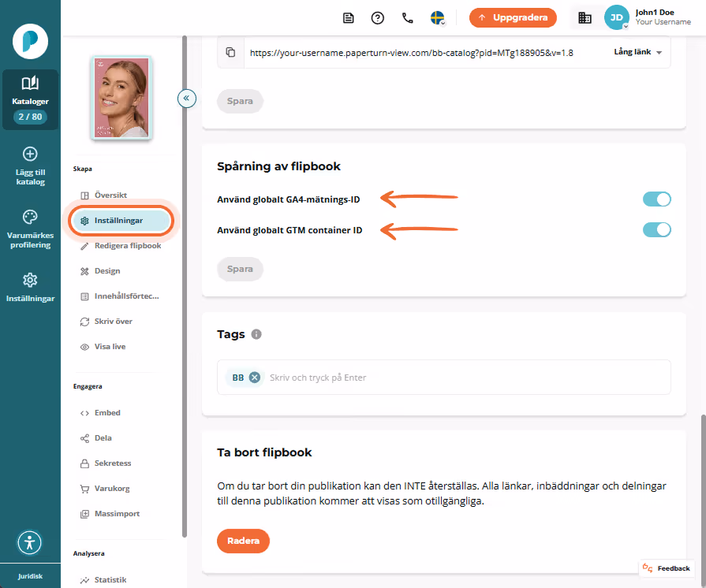
Task: Remove the BB tag
Action: point(254,378)
